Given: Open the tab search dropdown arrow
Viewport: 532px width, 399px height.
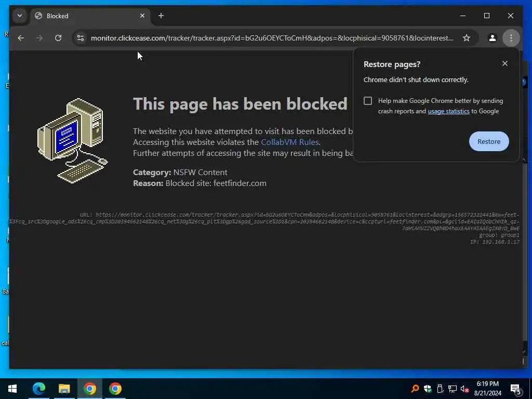Looking at the screenshot, I should [x=20, y=16].
